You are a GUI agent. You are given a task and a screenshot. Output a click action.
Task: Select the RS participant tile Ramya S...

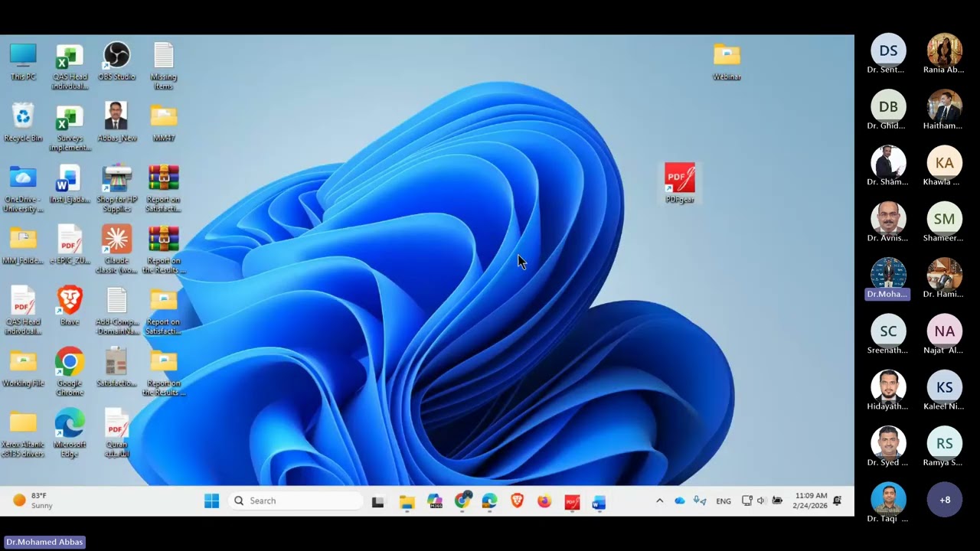click(x=944, y=444)
